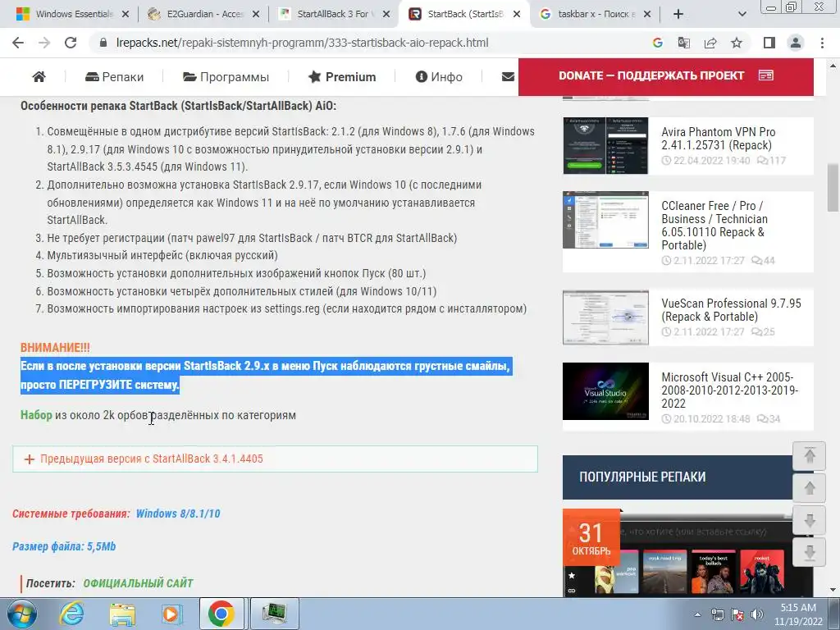Reload the current page
Image resolution: width=840 pixels, height=630 pixels.
(x=71, y=43)
